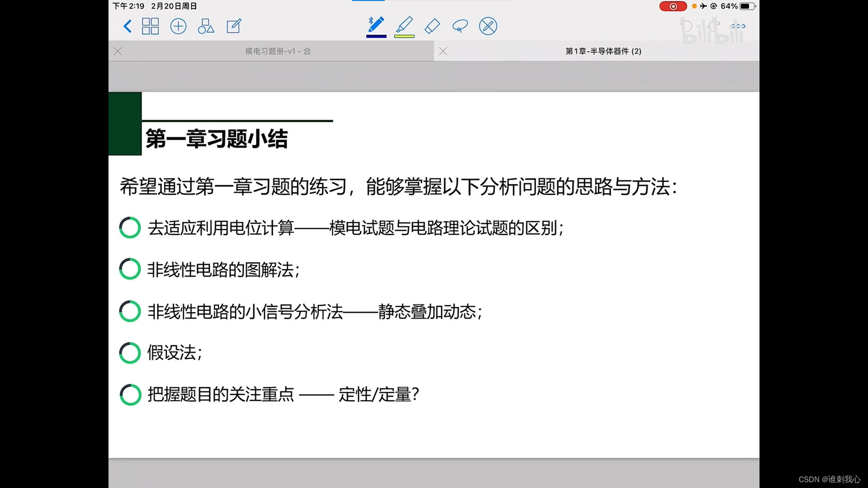868x488 pixels.
Task: Toggle the pen-disabled read-only mode icon
Action: [488, 26]
